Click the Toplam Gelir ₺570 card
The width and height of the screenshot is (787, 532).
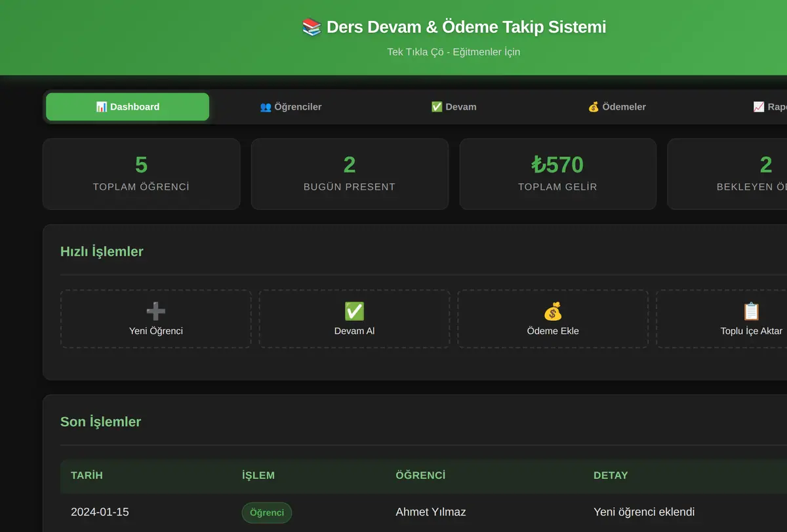pos(558,174)
